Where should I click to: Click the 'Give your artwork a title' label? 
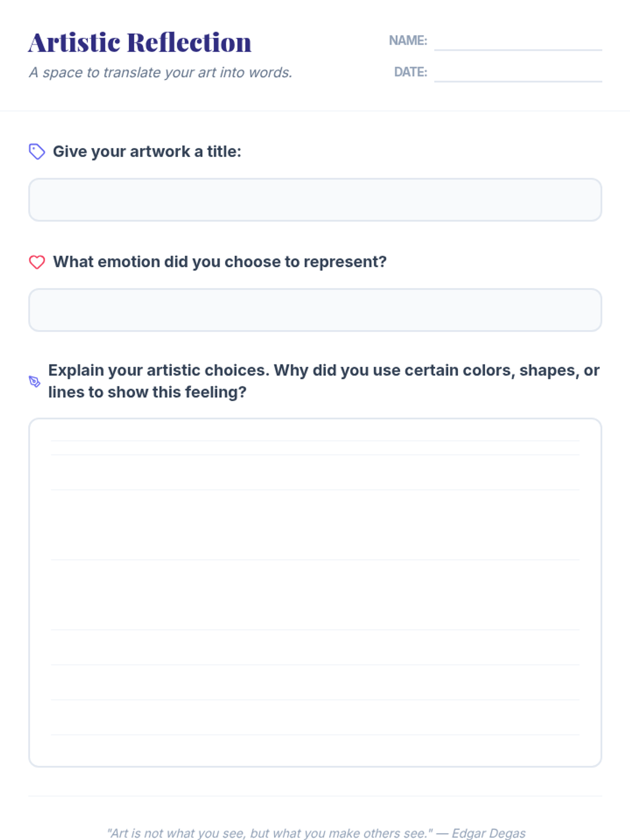tap(147, 152)
